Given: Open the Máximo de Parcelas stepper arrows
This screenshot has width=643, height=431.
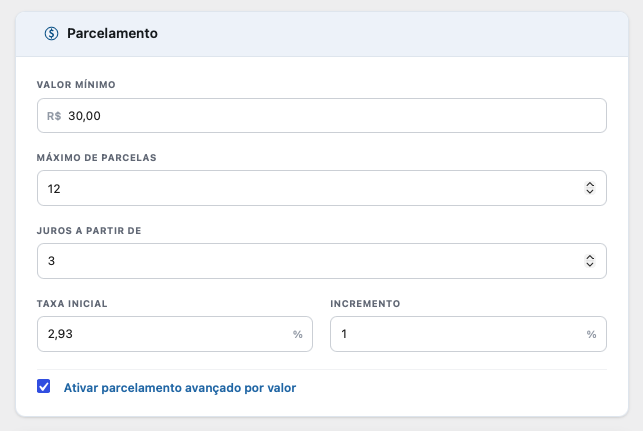Looking at the screenshot, I should point(590,188).
